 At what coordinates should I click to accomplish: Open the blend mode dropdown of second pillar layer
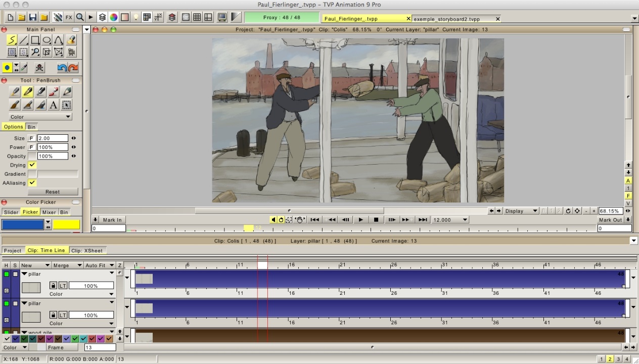tap(81, 323)
